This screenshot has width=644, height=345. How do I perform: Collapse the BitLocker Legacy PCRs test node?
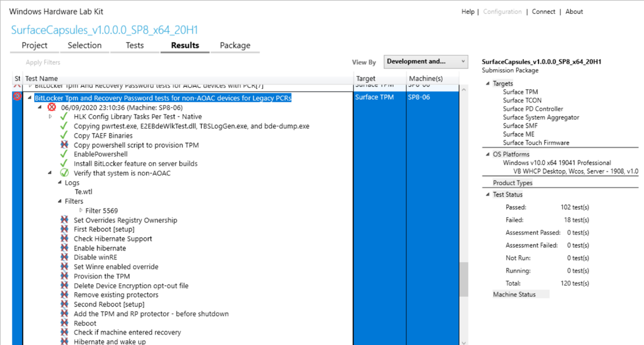tap(30, 98)
